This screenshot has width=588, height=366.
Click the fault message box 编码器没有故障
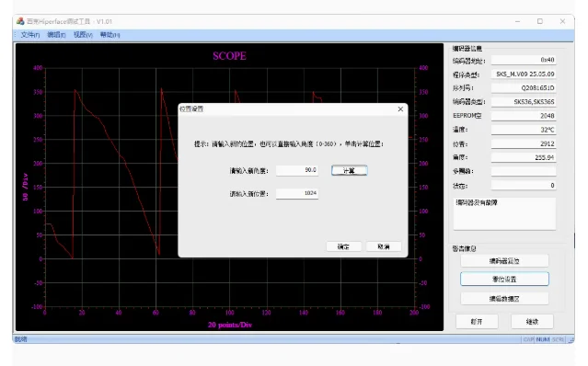pos(504,213)
